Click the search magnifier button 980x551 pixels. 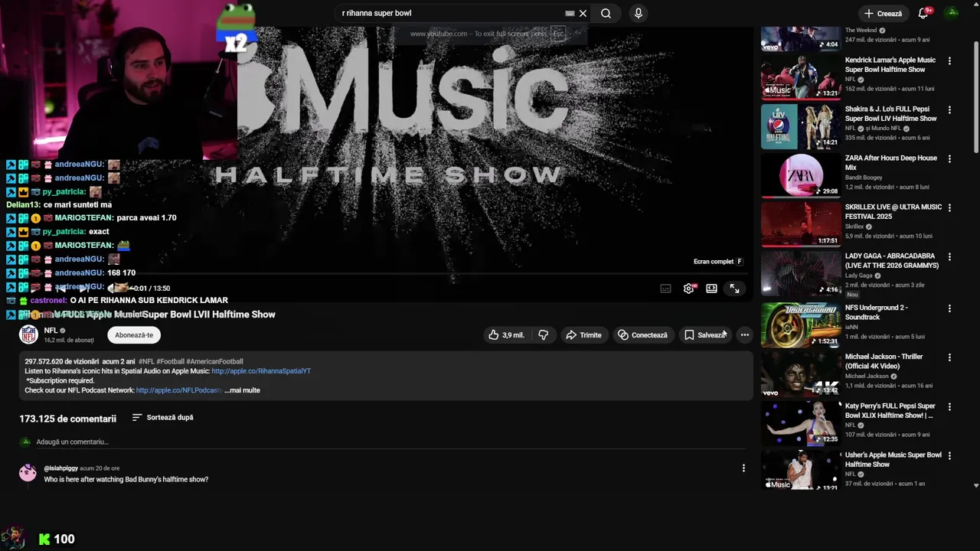[606, 13]
